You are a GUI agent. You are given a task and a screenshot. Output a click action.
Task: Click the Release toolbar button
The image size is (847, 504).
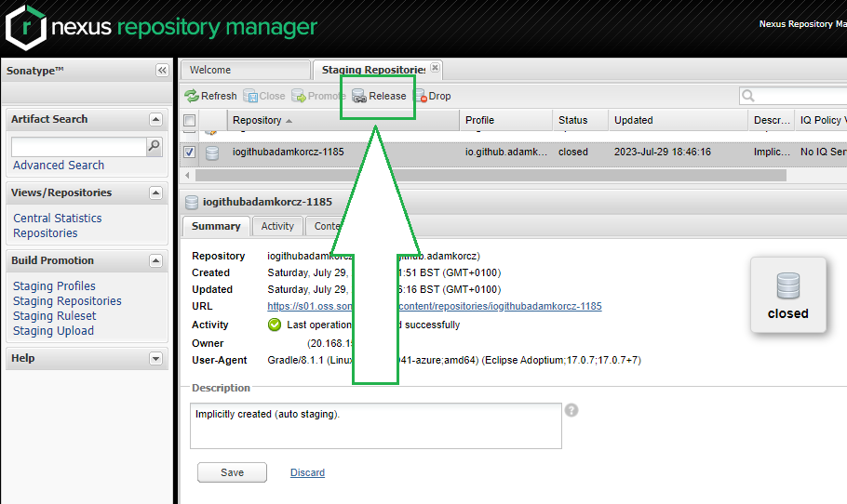379,96
